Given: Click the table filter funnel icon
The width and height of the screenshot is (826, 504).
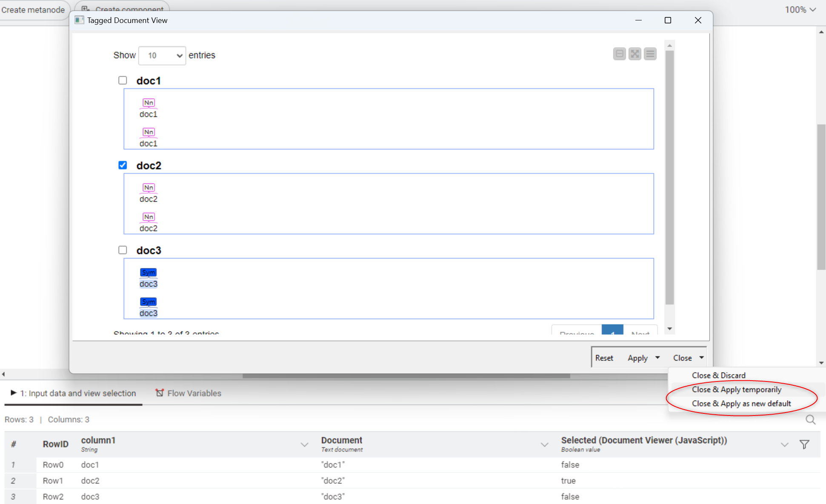Looking at the screenshot, I should coord(804,444).
